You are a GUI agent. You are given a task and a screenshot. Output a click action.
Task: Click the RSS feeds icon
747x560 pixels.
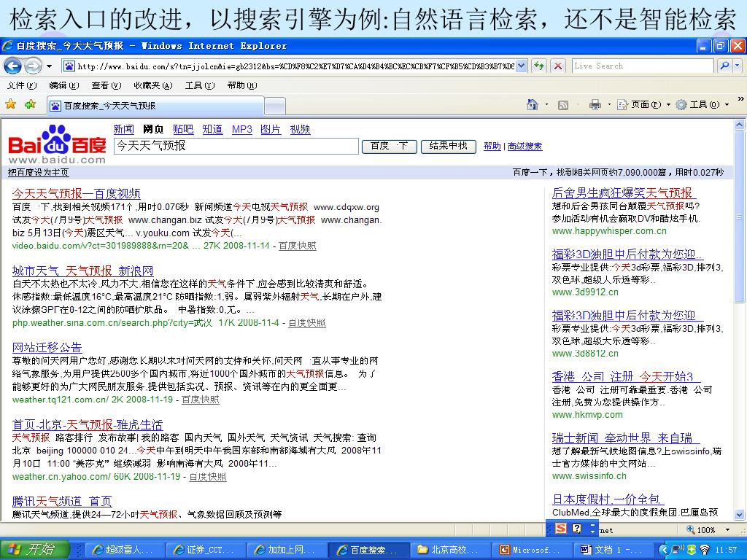click(x=563, y=105)
